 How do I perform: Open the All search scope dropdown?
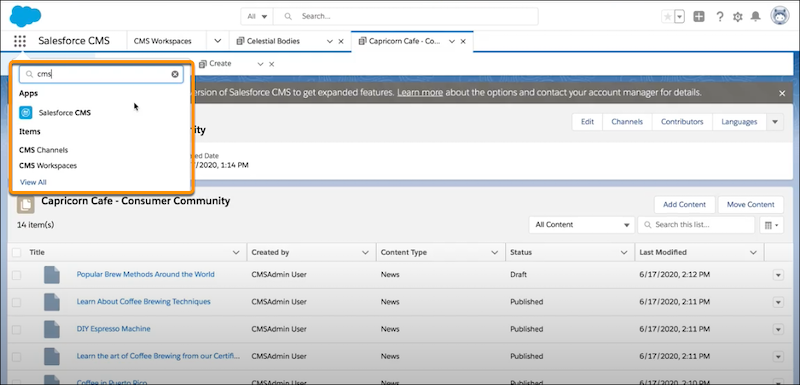pos(257,16)
